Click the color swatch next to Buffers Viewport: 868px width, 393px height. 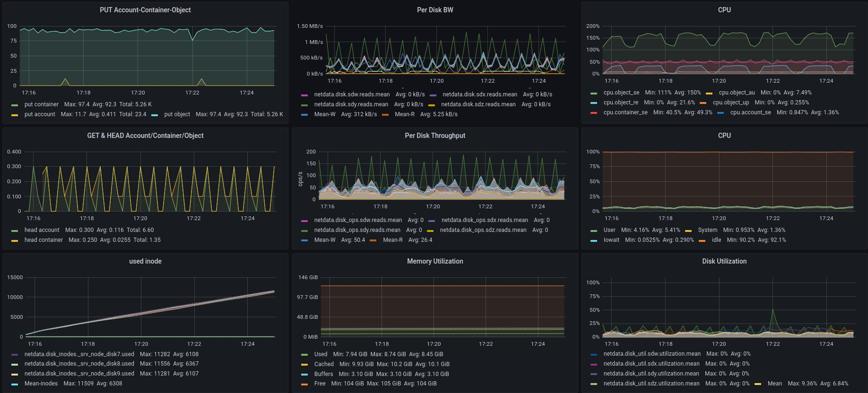point(304,374)
